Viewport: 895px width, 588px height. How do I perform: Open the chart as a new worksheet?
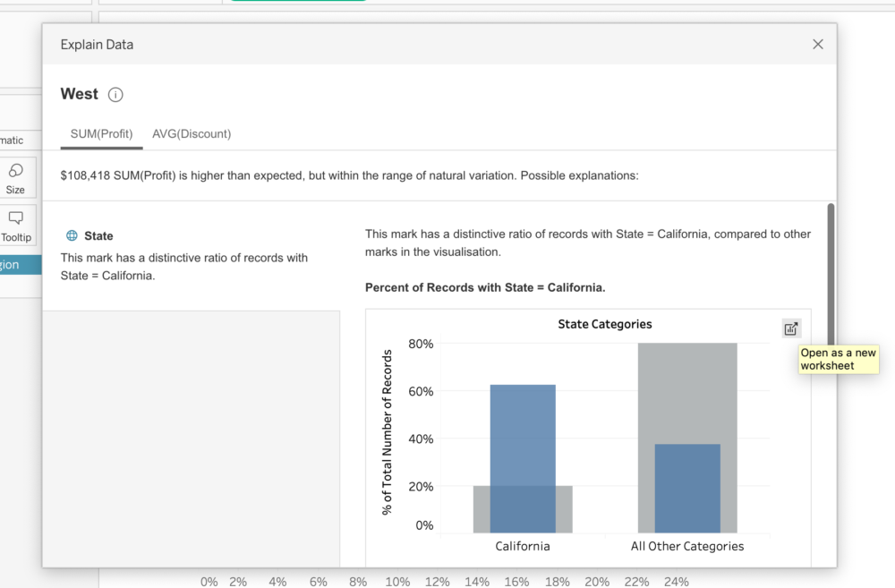coord(791,328)
